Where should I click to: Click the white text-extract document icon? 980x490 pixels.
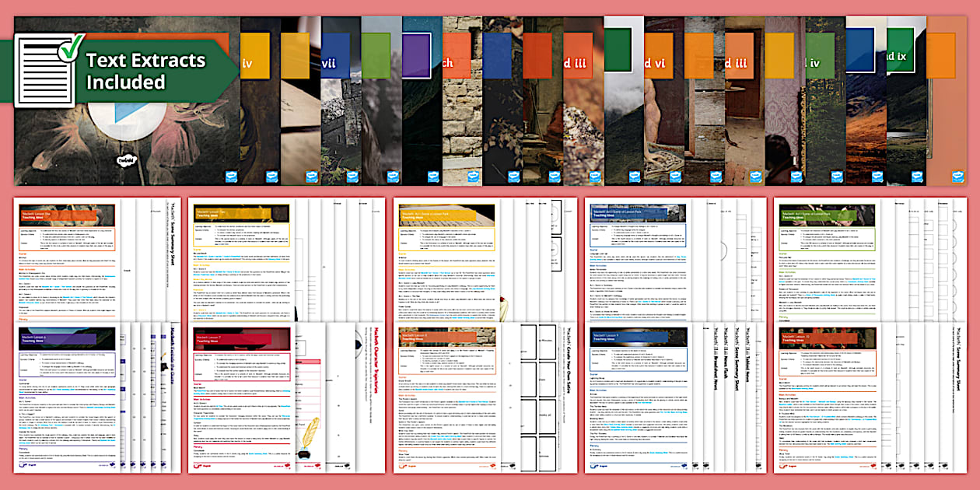click(x=43, y=70)
